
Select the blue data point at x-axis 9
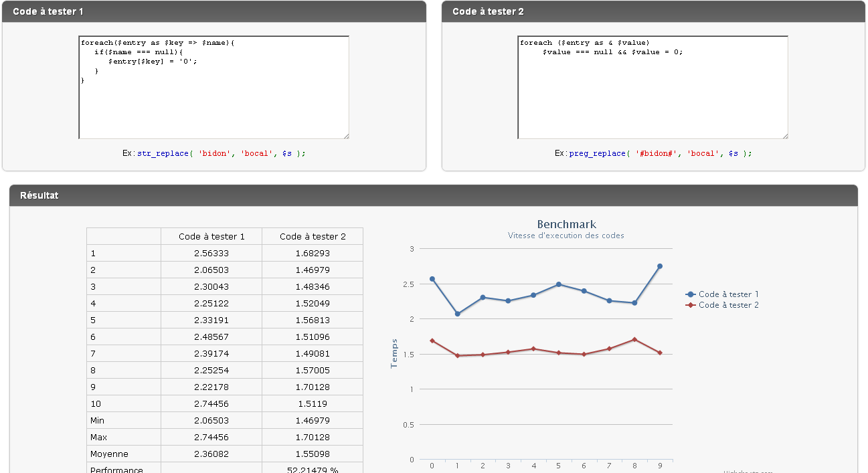(x=660, y=266)
